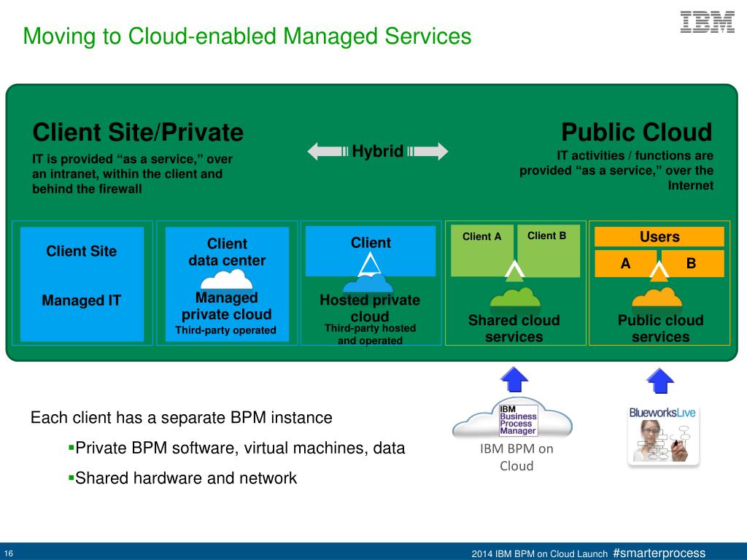Click the green cloud above Shared cloud services
The height and width of the screenshot is (560, 747).
click(x=515, y=297)
